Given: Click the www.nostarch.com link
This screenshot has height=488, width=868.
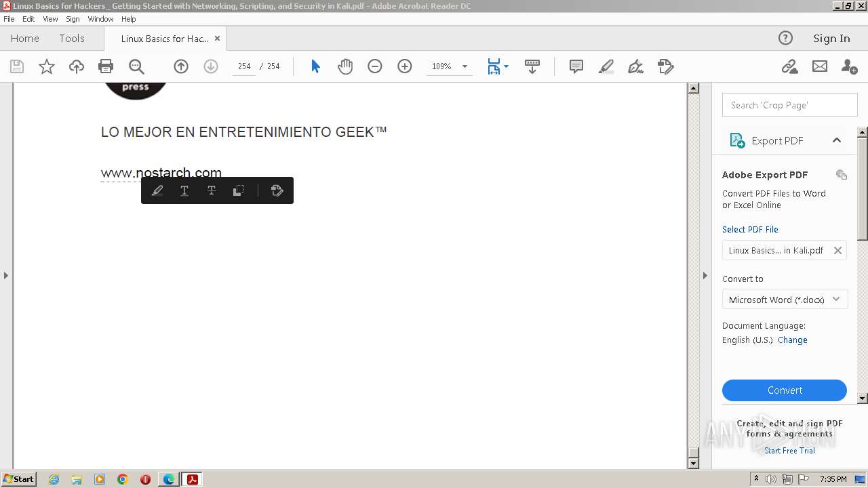Looking at the screenshot, I should click(x=161, y=173).
